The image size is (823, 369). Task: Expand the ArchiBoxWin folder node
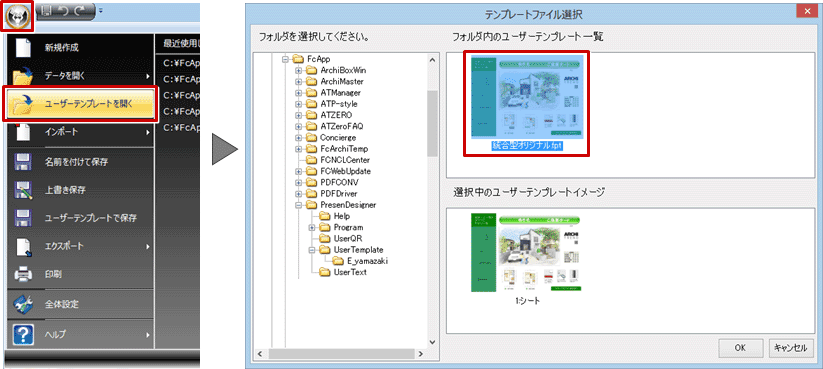(299, 70)
